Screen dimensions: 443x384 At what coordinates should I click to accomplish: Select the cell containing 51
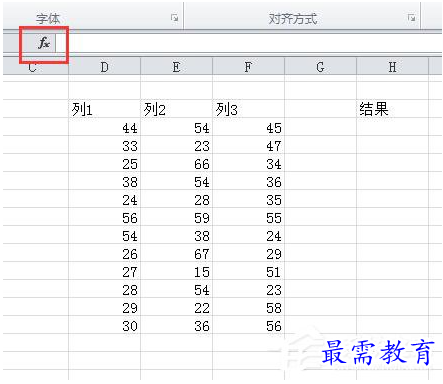(x=249, y=271)
